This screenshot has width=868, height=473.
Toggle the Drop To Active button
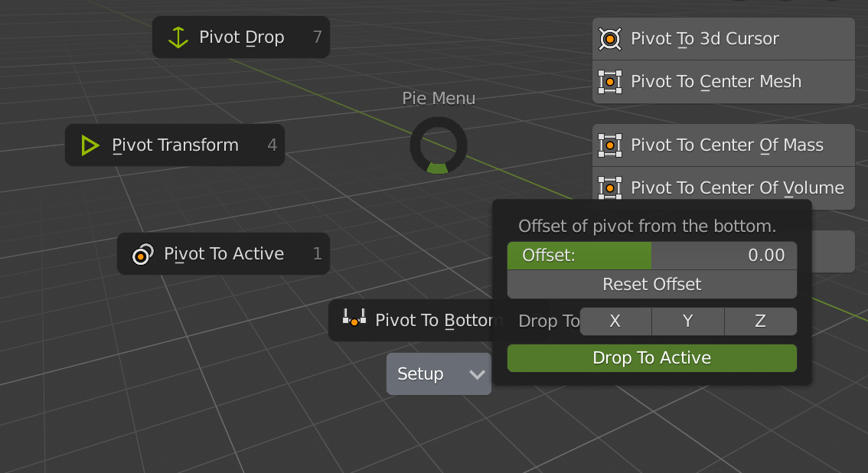pos(652,358)
